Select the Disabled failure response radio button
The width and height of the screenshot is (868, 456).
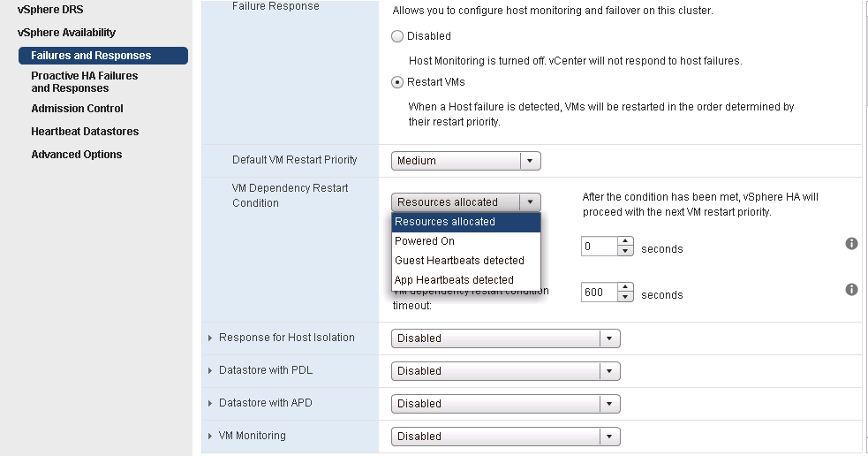click(x=398, y=36)
